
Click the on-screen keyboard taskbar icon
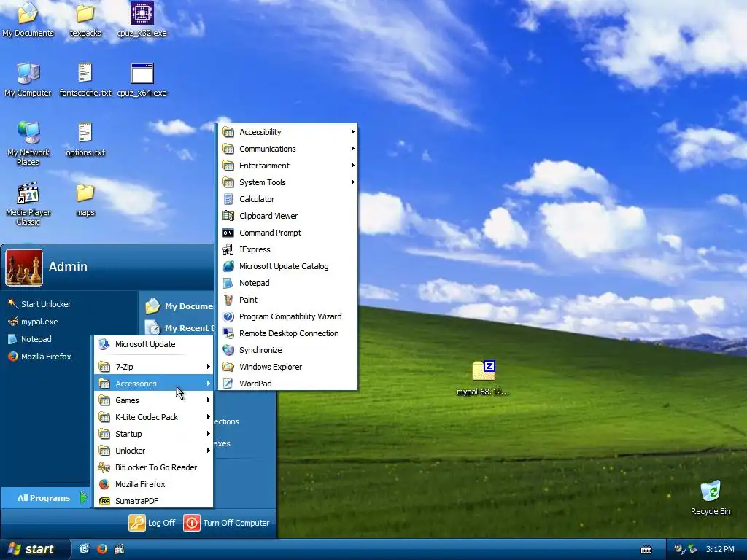[646, 550]
